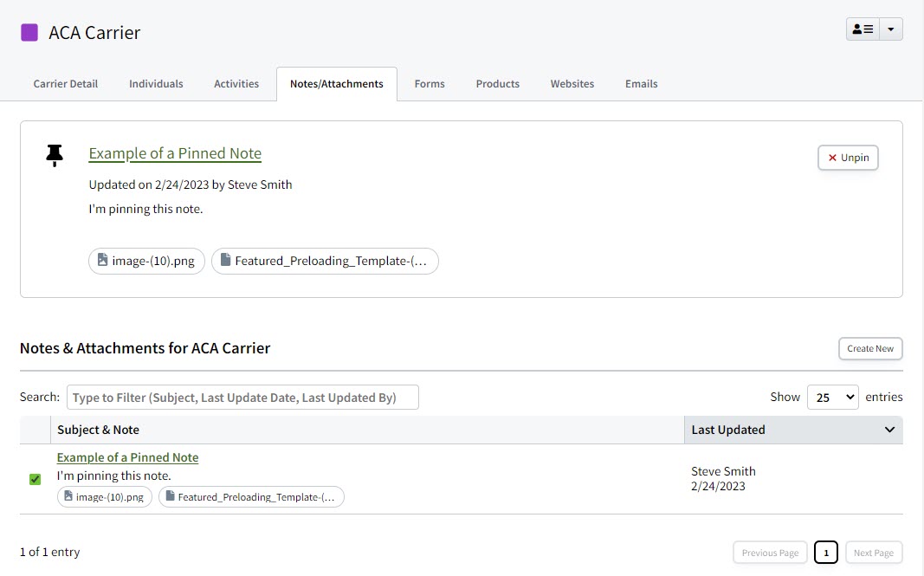This screenshot has height=576, width=924.
Task: Open the Emails tab
Action: 641,84
